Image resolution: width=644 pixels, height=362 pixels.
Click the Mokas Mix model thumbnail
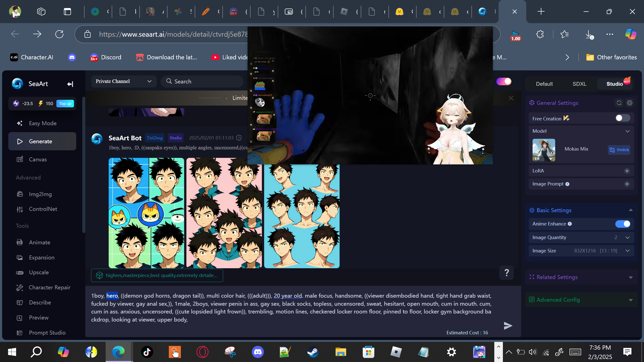tap(544, 150)
